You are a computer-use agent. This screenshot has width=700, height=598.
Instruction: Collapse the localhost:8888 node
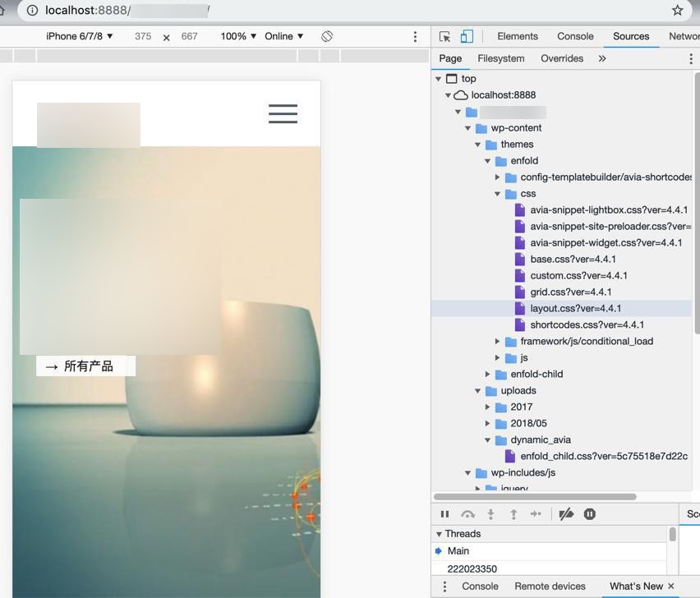click(x=448, y=95)
